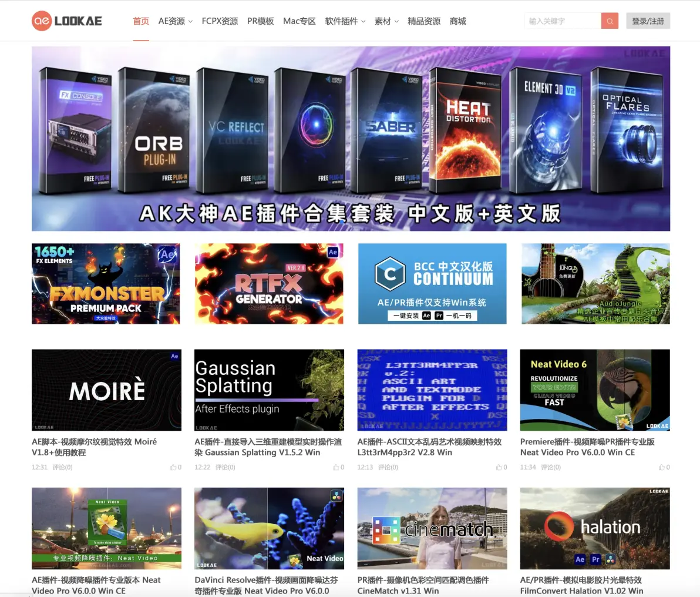Open the Gaussian Splatting plugin thumbnail
The width and height of the screenshot is (700, 597).
269,390
